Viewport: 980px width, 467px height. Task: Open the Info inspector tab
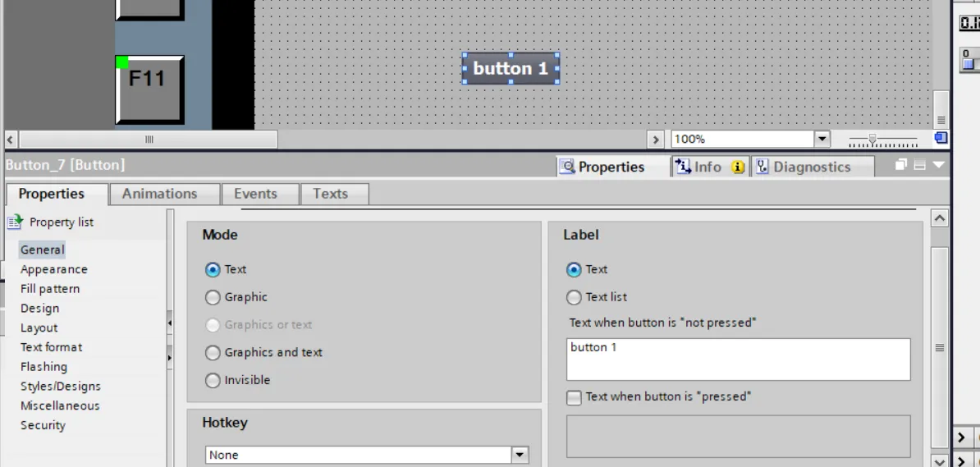pyautogui.click(x=711, y=167)
